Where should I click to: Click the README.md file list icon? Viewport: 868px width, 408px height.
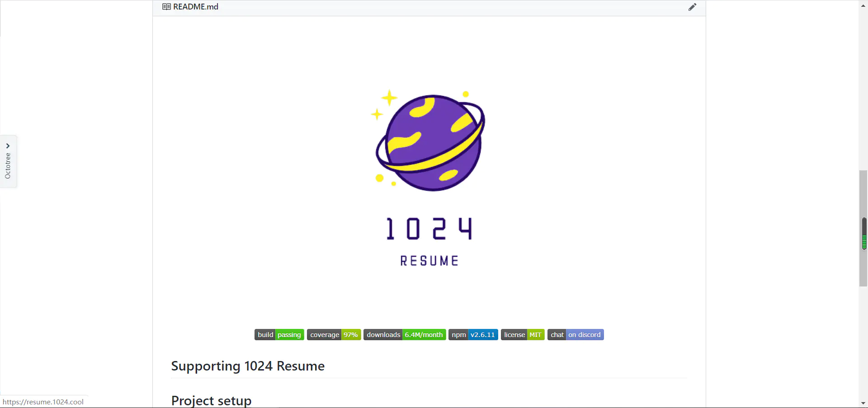(x=166, y=7)
